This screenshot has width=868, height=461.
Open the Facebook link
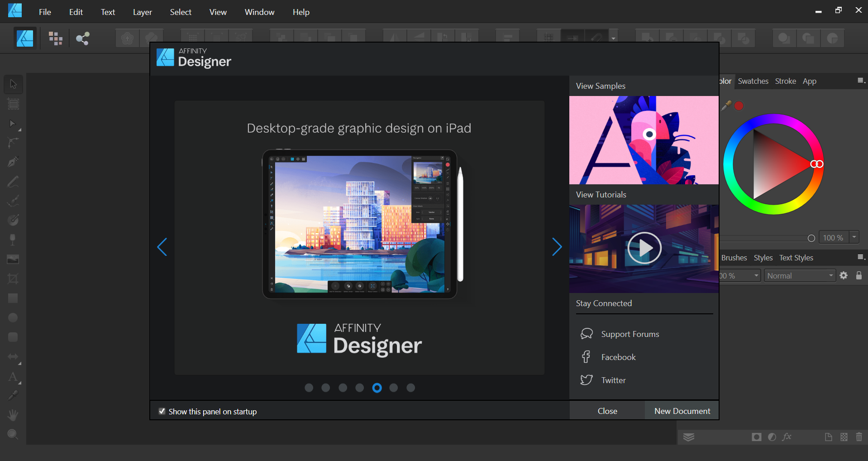click(x=618, y=357)
